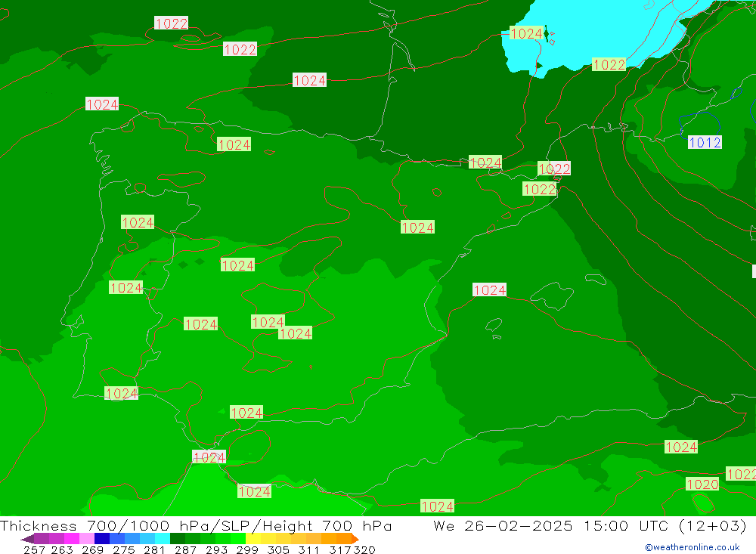This screenshot has height=554, width=756.
Task: Click the legend value 305
Action: click(x=277, y=549)
